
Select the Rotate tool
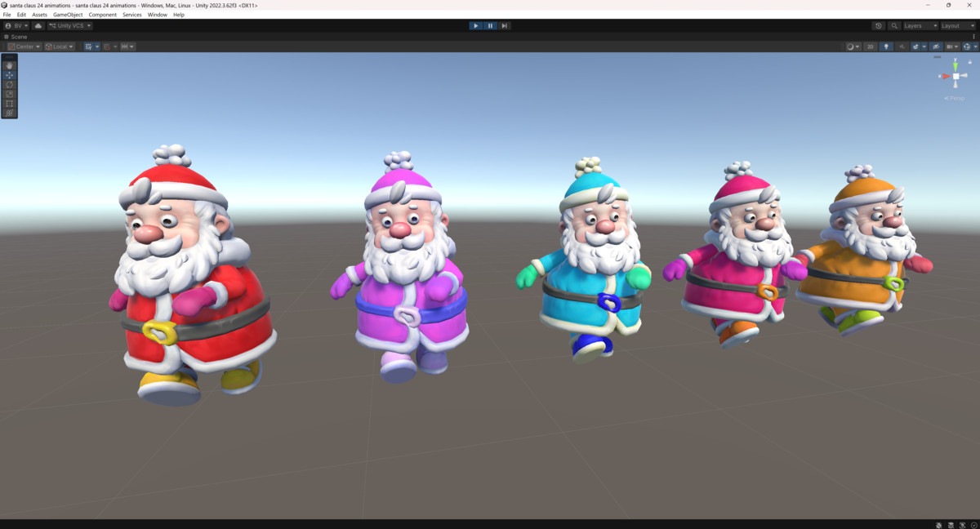coord(9,85)
